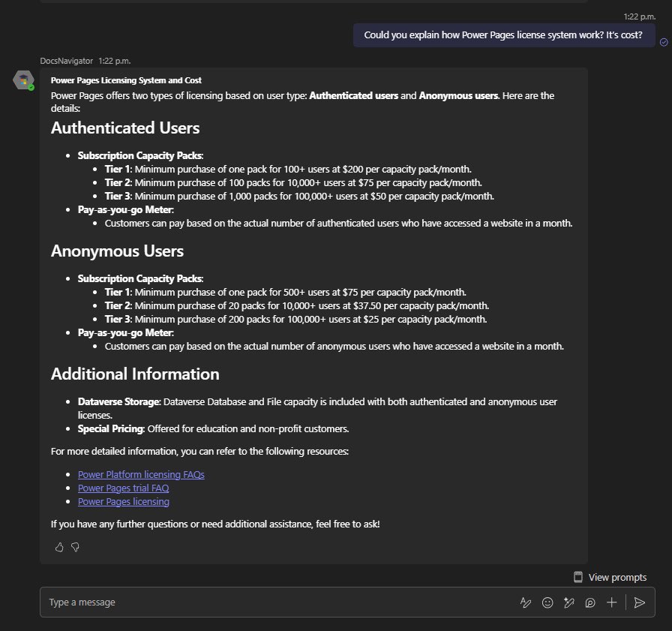Click the pay-as-you-go anonymous users sentence
672x631 pixels.
point(334,347)
